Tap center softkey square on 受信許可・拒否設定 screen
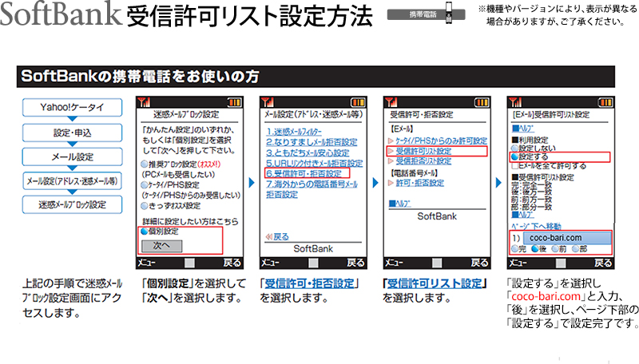Screen dimensions: 639x364 (437, 263)
